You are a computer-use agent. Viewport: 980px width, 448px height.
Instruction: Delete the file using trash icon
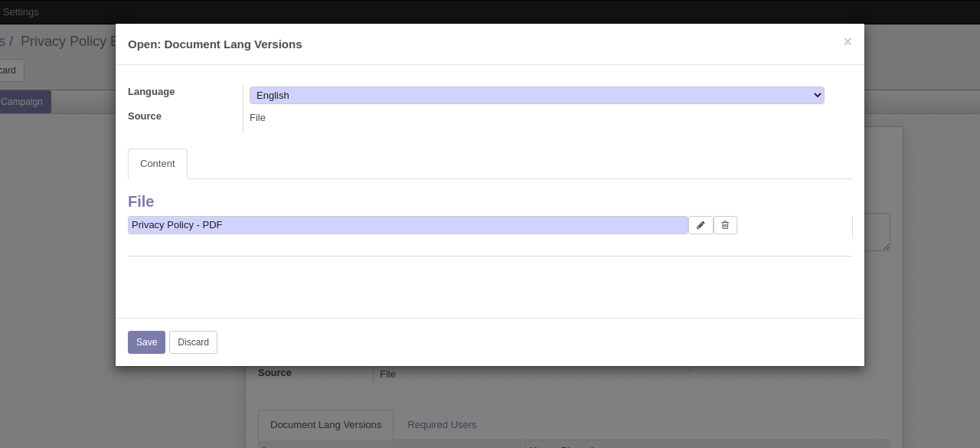tap(725, 225)
